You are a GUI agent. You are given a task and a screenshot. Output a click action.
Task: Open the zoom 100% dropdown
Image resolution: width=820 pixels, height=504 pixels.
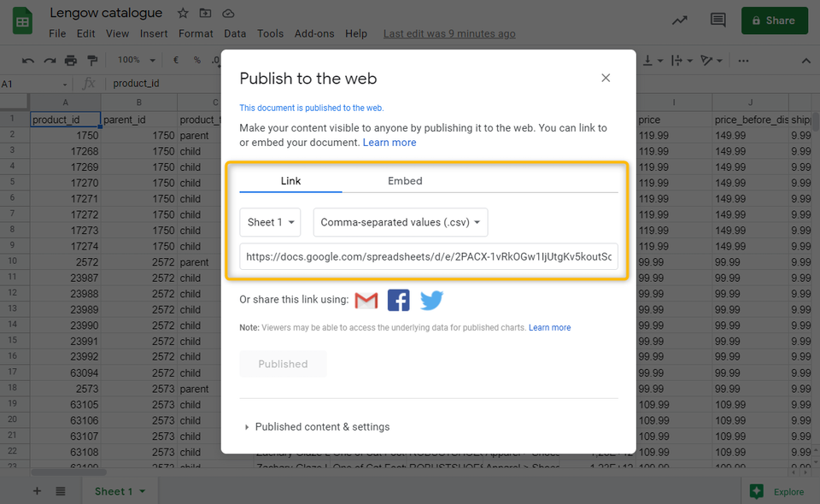point(137,60)
